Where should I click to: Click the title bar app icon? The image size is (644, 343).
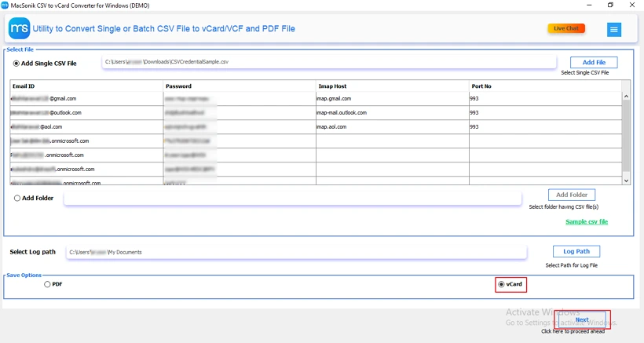[5, 5]
